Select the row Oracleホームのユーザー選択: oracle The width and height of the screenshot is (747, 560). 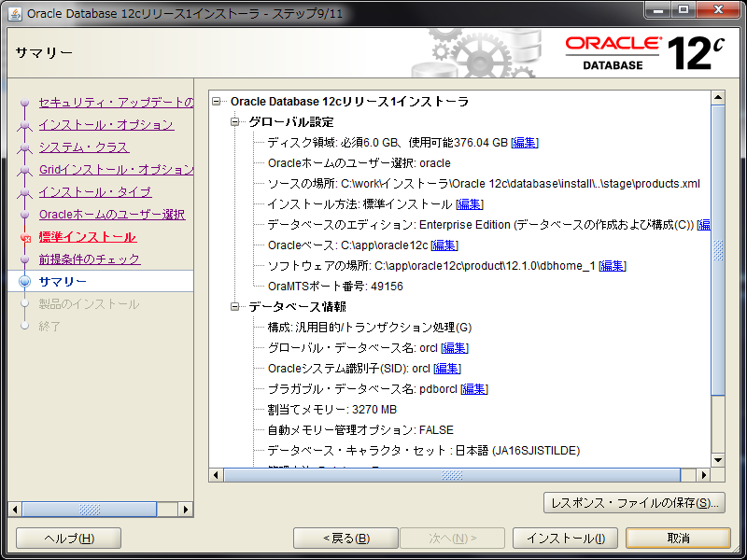point(359,163)
